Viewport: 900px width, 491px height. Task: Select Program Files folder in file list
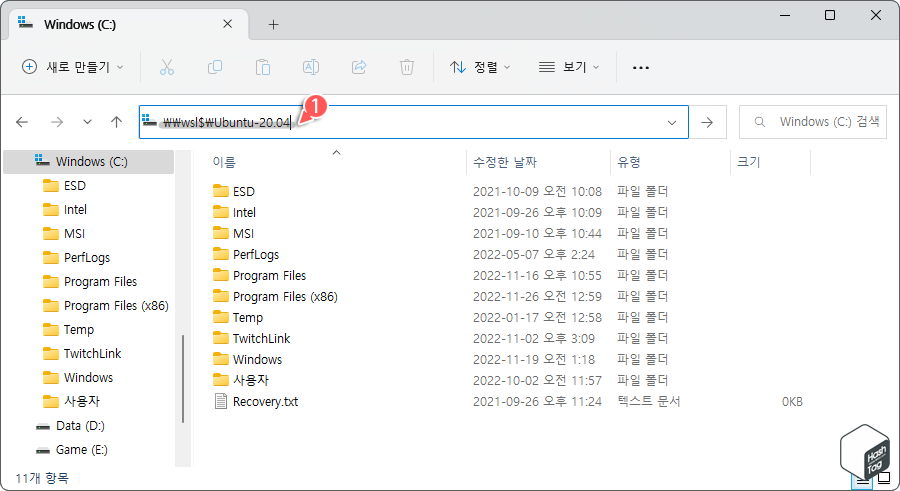[x=269, y=276]
